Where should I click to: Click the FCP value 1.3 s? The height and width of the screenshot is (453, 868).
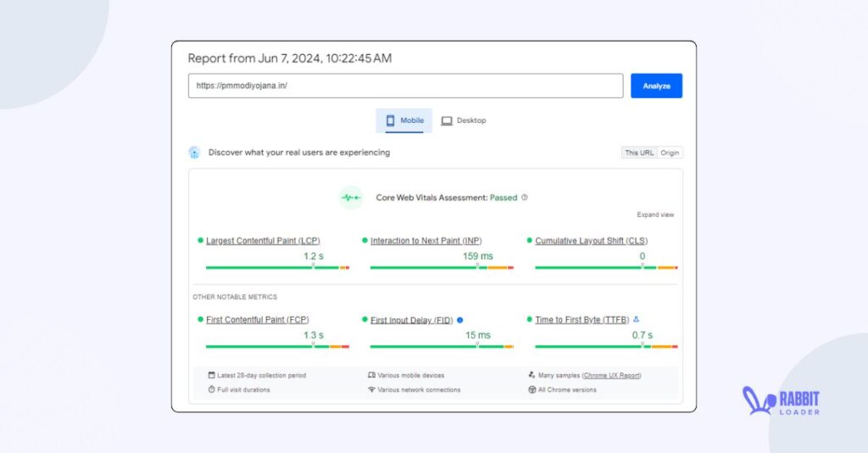point(314,335)
